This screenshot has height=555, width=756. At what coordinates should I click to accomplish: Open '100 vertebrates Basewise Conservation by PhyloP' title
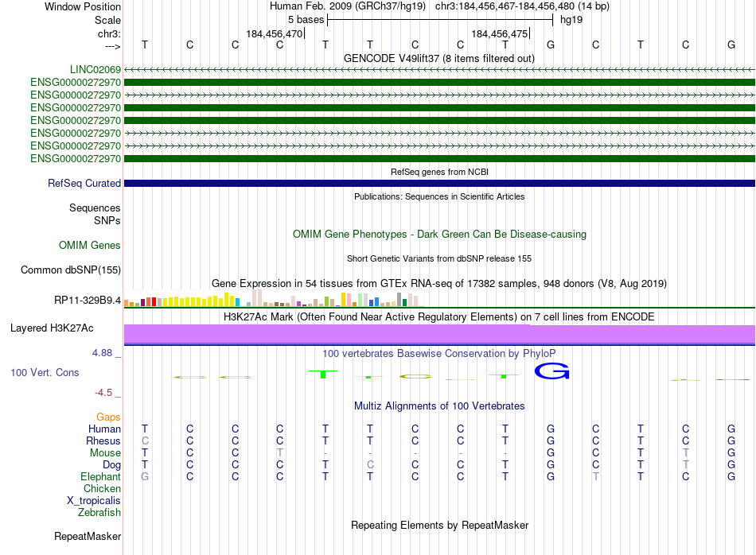439,353
